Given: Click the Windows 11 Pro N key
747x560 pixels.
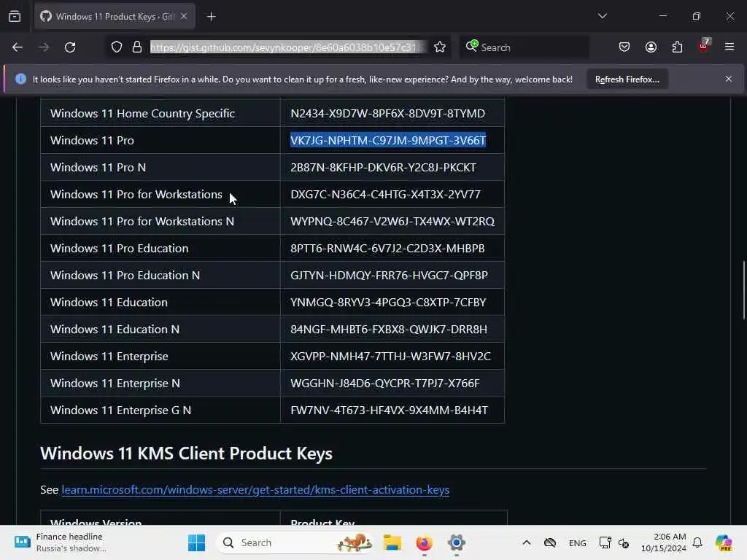Looking at the screenshot, I should coord(383,168).
